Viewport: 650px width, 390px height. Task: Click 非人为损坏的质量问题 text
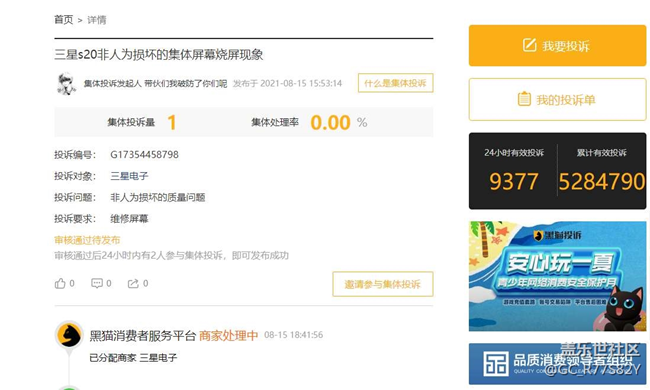(x=158, y=198)
